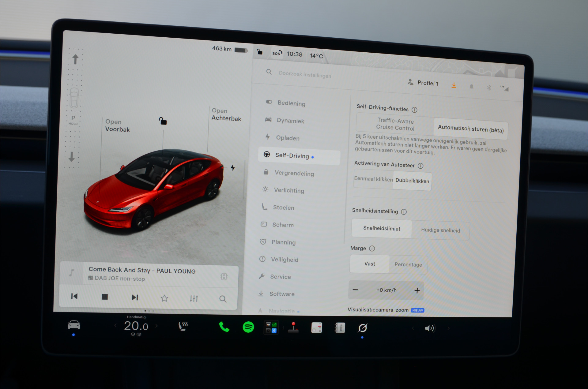Select Automatisch sturen (bèta) option

coord(471,129)
